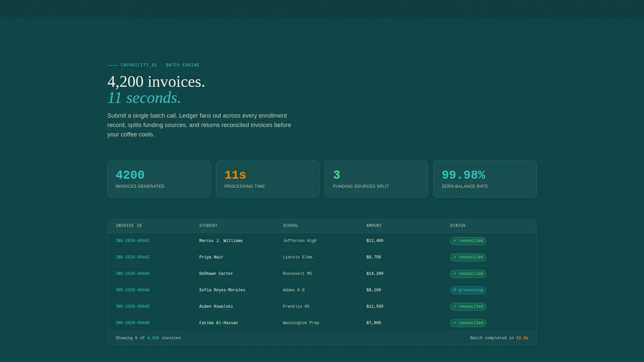
Task: Click the INVOICE ID column header
Action: pyautogui.click(x=129, y=226)
